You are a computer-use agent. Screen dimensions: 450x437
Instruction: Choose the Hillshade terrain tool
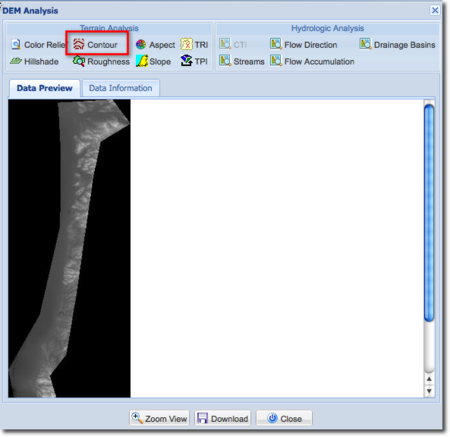click(x=34, y=61)
